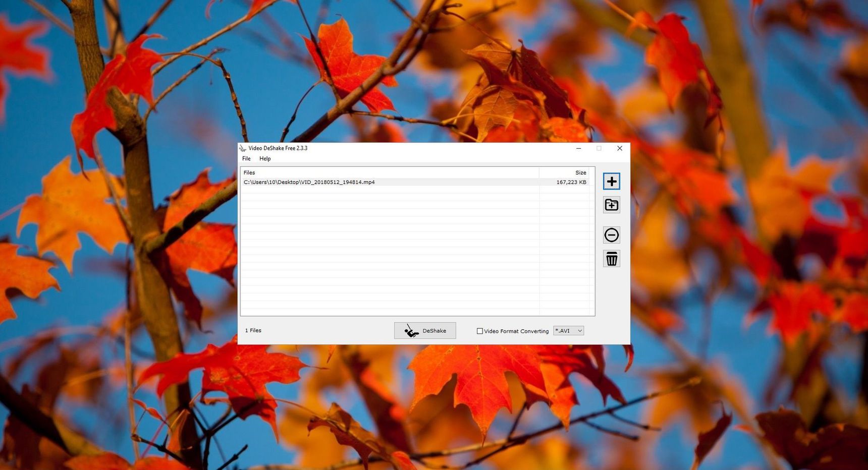Start processing with the DeShake button
868x470 pixels.
[x=425, y=331]
